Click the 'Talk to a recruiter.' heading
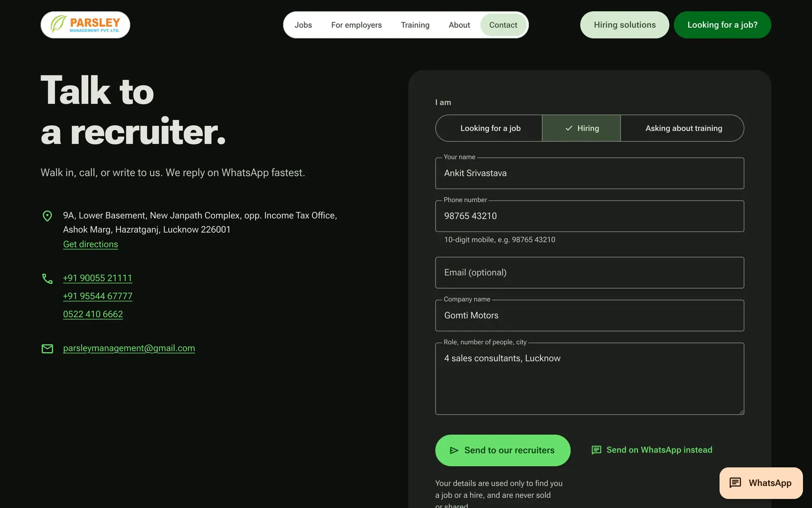The image size is (812, 508). tap(133, 111)
